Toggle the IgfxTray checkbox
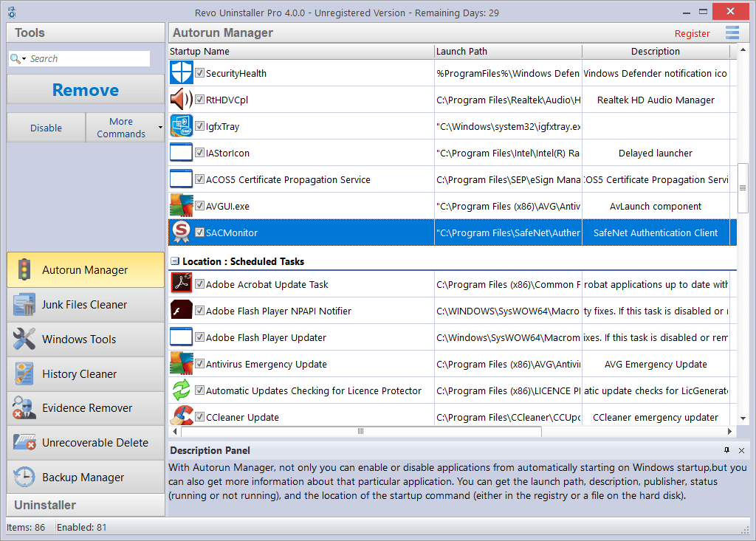 click(199, 126)
